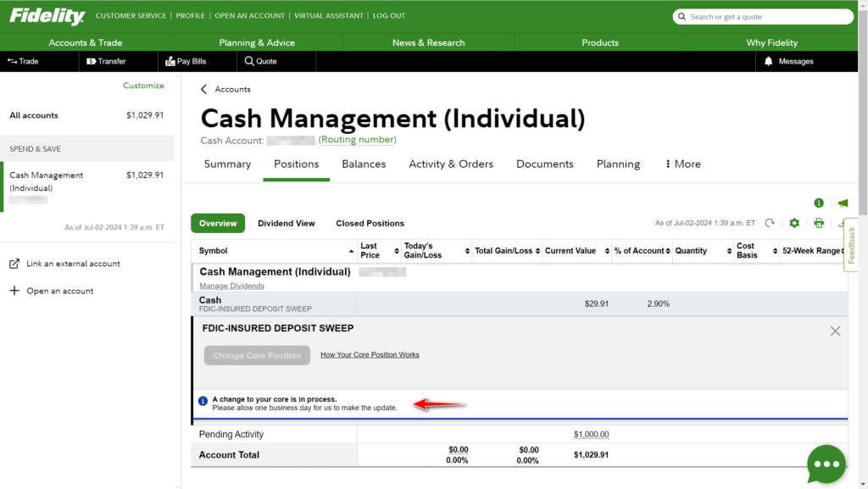Refresh positions data
This screenshot has height=489, width=868.
(770, 223)
